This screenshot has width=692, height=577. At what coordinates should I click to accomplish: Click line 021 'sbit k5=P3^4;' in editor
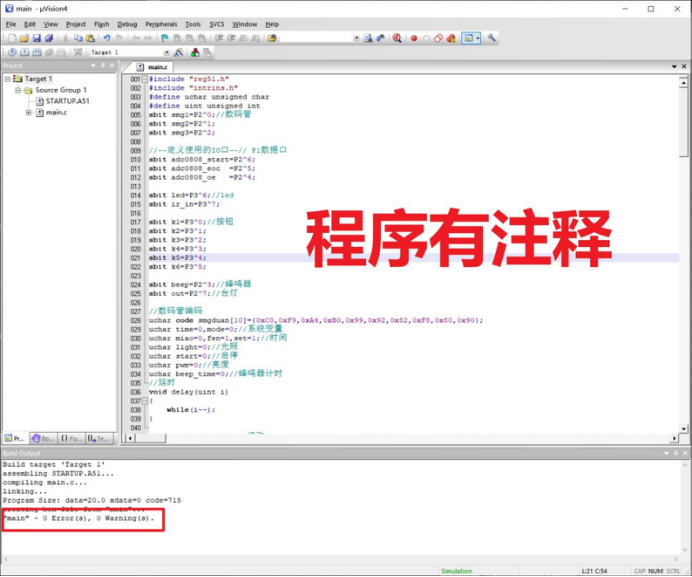(x=177, y=258)
